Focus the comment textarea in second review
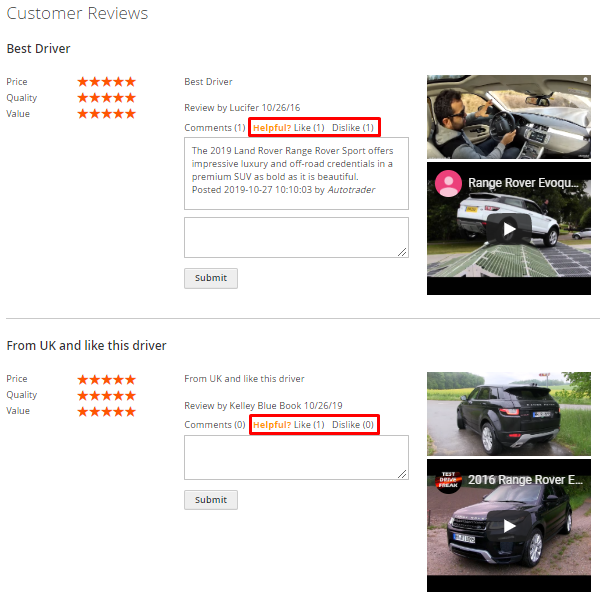Image resolution: width=600 pixels, height=600 pixels. [x=296, y=457]
